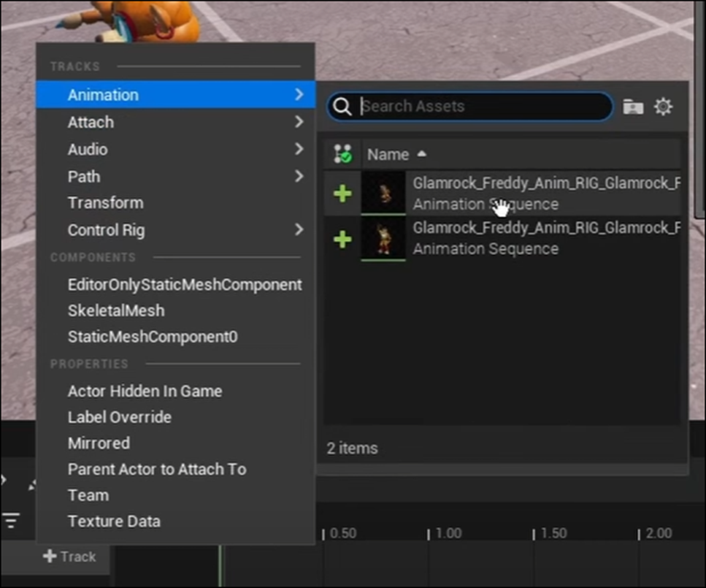Click the source control status column icon
This screenshot has height=588, width=706.
coord(342,154)
